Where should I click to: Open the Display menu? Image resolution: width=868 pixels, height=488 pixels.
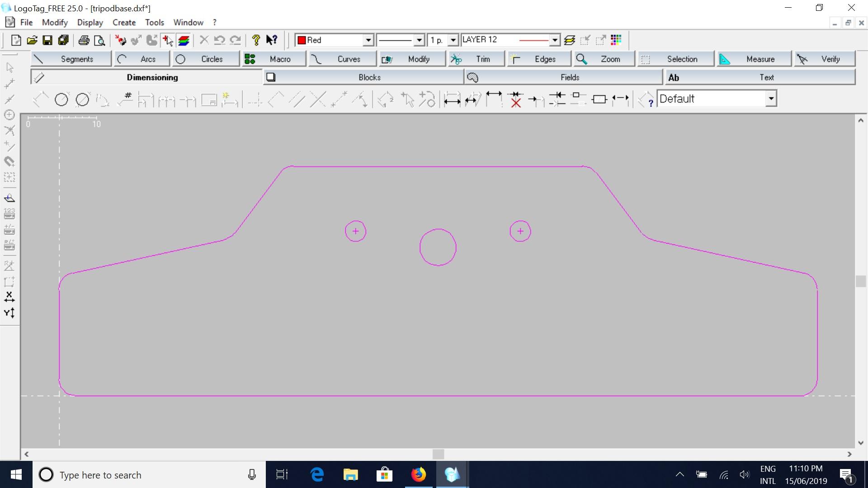pos(90,22)
